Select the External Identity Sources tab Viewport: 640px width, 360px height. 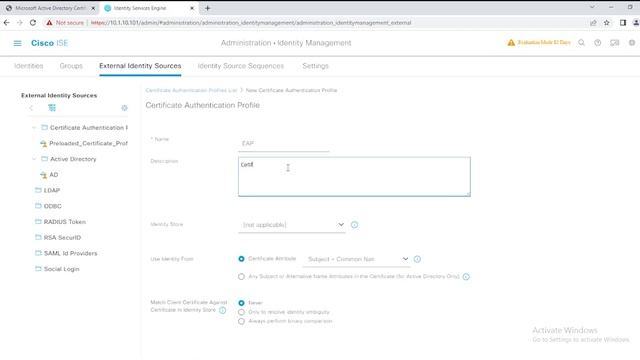tap(140, 66)
